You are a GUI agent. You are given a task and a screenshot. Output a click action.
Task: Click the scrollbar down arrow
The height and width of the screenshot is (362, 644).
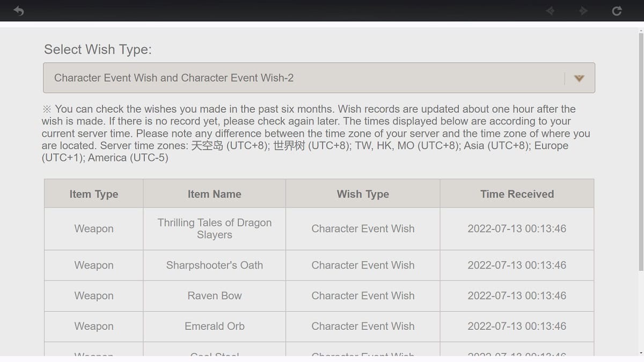(x=640, y=352)
